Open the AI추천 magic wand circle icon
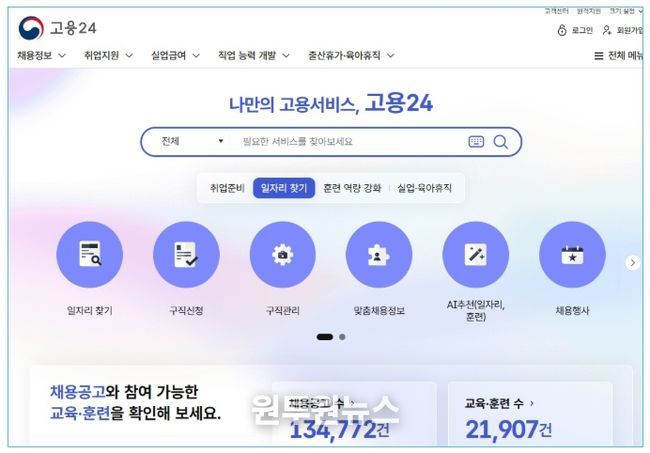 475,254
